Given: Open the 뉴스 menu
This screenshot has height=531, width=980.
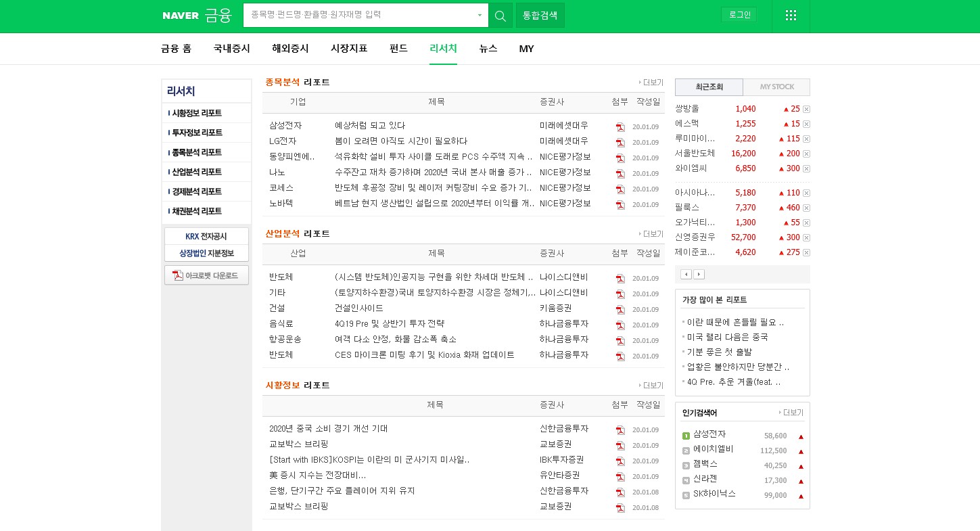Looking at the screenshot, I should [x=488, y=49].
